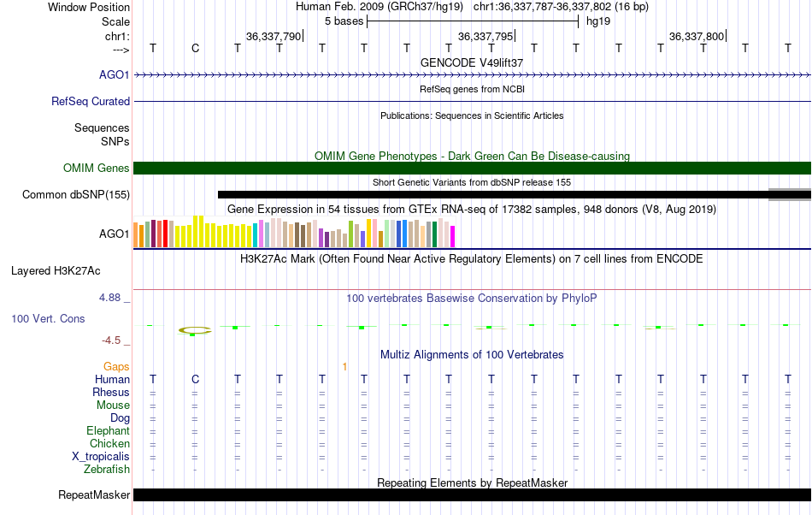Click the Human species label
812x515 pixels.
coord(112,380)
